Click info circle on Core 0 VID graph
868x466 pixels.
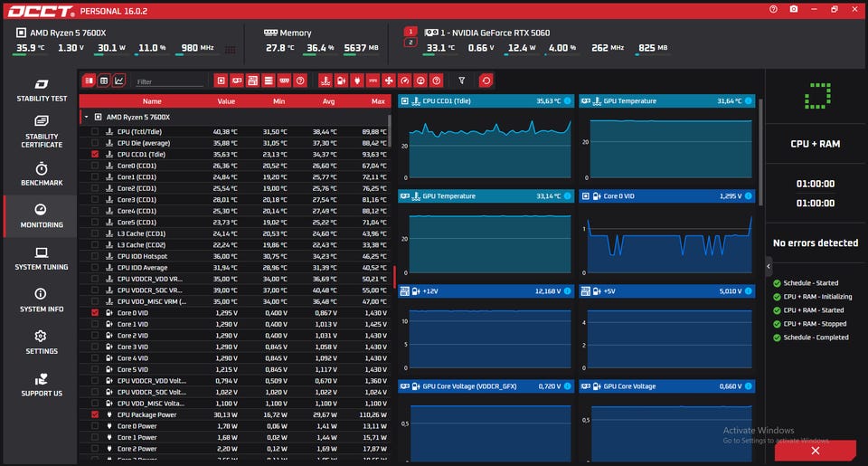[749, 196]
